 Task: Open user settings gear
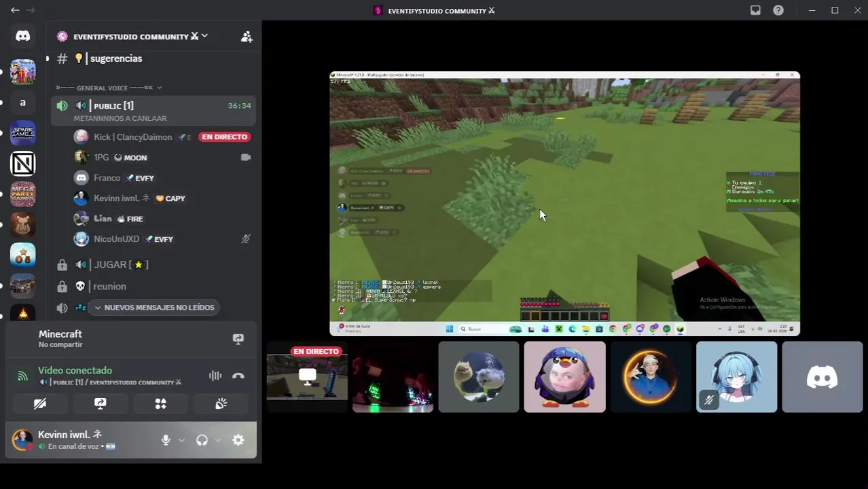pos(238,440)
